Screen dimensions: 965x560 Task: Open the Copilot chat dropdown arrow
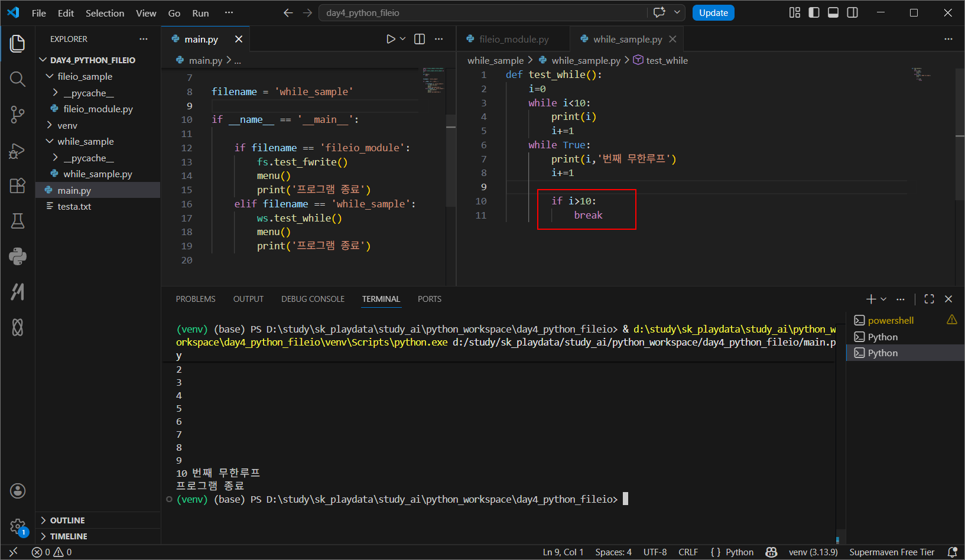coord(677,12)
